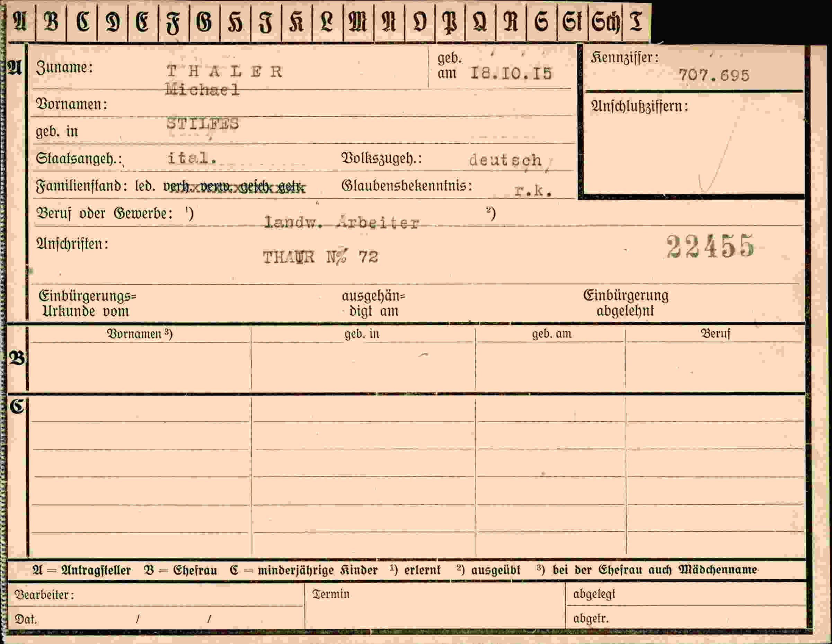Viewport: 832px width, 644px height.
Task: Click the 'Bearbeiter:' field label
Action: click(44, 594)
